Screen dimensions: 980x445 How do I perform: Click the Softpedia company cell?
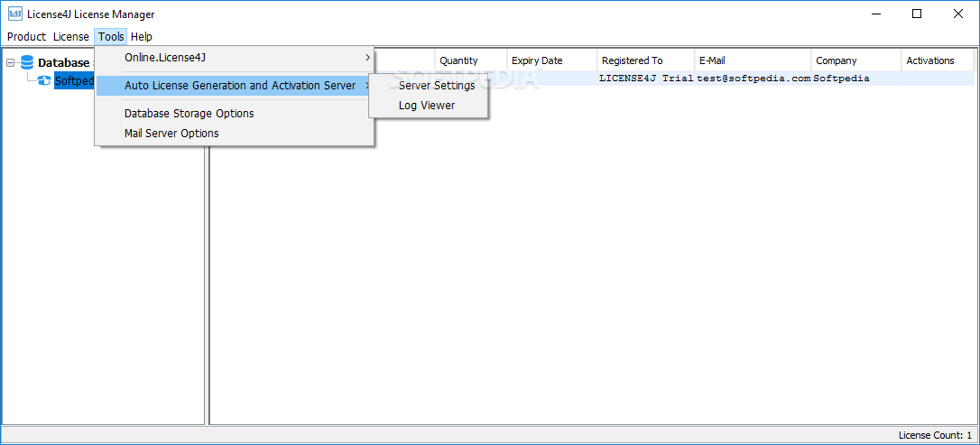856,79
